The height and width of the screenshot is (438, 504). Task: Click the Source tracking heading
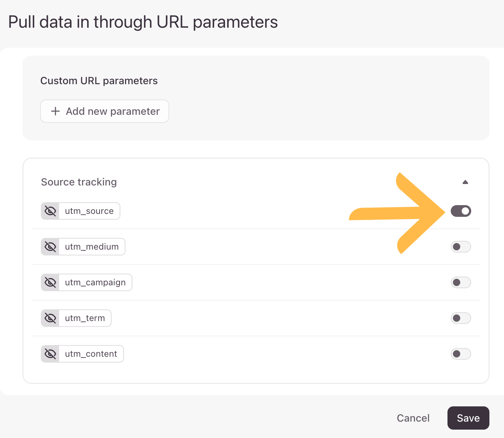click(79, 182)
